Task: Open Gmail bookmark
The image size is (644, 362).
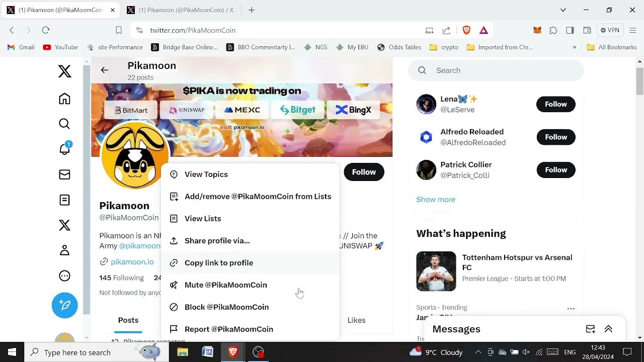Action: click(21, 47)
